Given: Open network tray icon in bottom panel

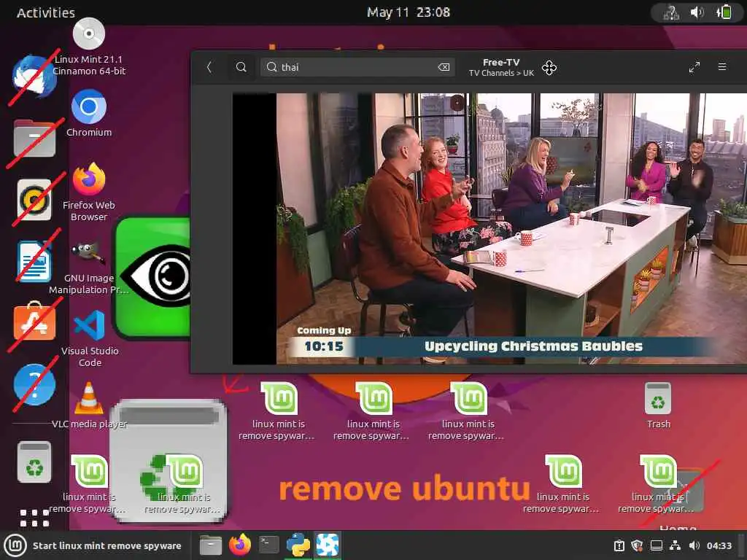Looking at the screenshot, I should (675, 545).
